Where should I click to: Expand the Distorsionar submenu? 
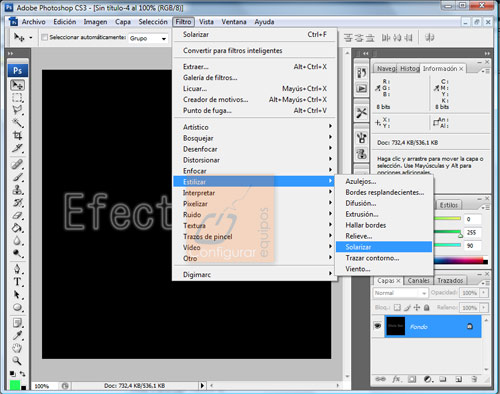click(x=254, y=160)
